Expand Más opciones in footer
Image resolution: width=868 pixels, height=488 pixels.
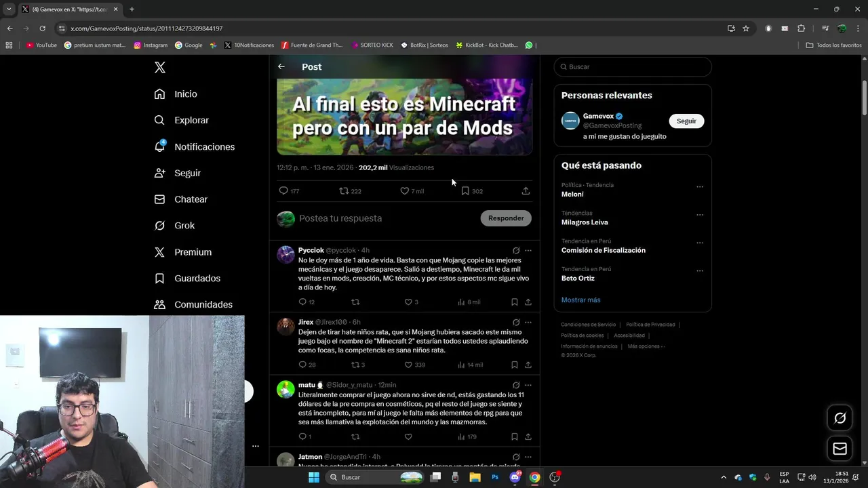tap(646, 346)
